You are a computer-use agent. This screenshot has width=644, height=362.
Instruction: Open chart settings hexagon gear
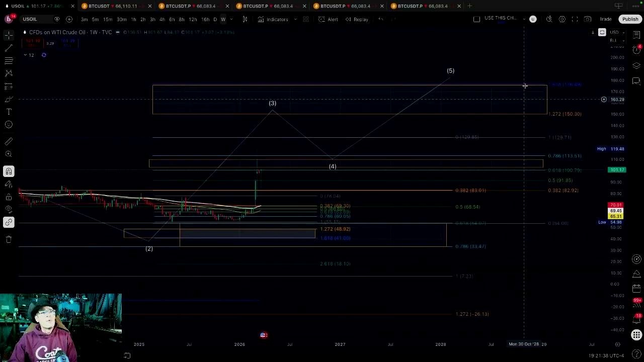click(562, 19)
